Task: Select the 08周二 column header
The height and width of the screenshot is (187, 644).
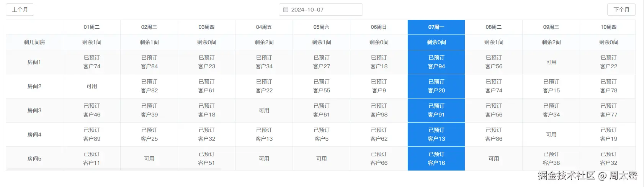Action: pos(494,27)
